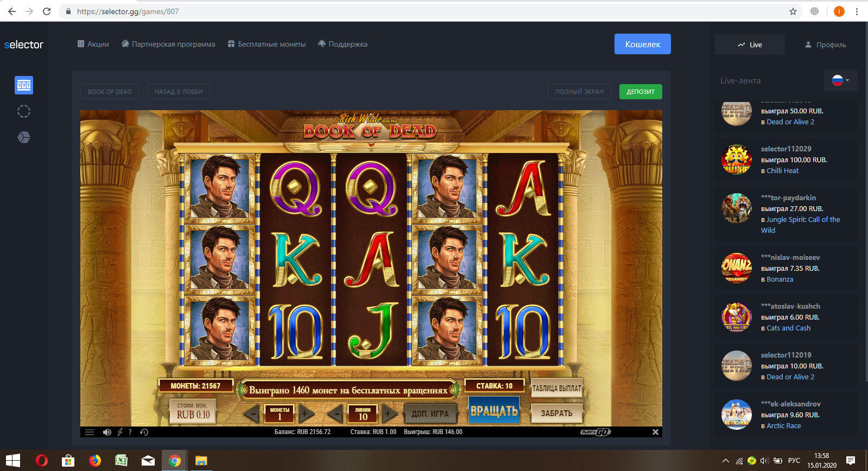Click the Chilli Heat game thumbnail
This screenshot has width=868, height=471.
pos(737,160)
